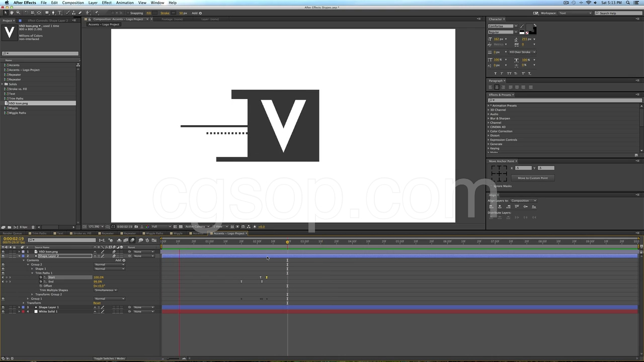
Task: Open the Workspace dropdown
Action: pos(575,13)
